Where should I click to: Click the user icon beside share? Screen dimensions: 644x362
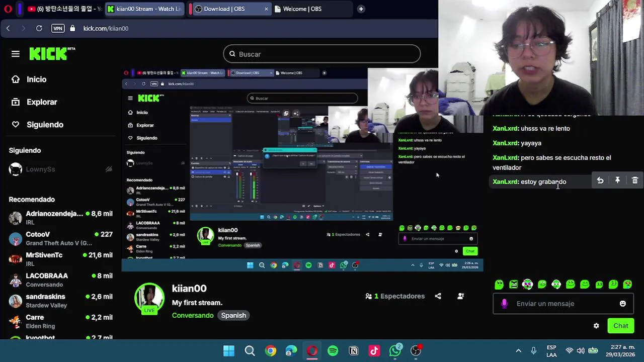coord(460,296)
